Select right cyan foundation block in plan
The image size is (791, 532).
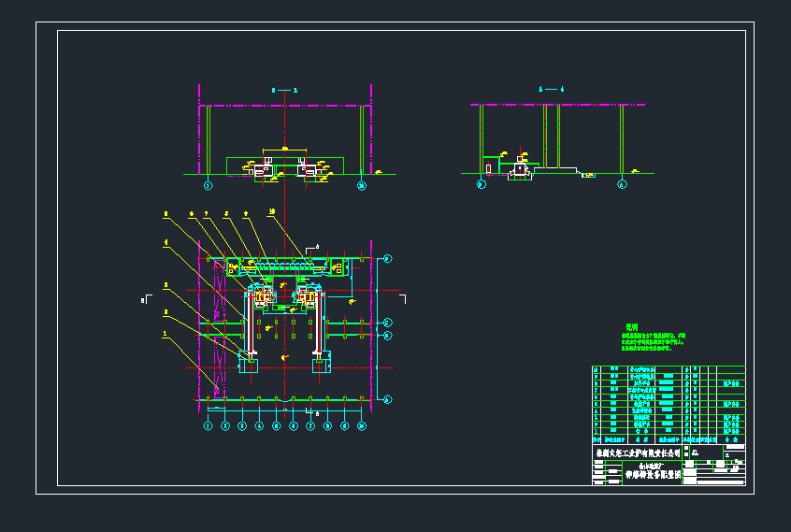click(x=321, y=366)
